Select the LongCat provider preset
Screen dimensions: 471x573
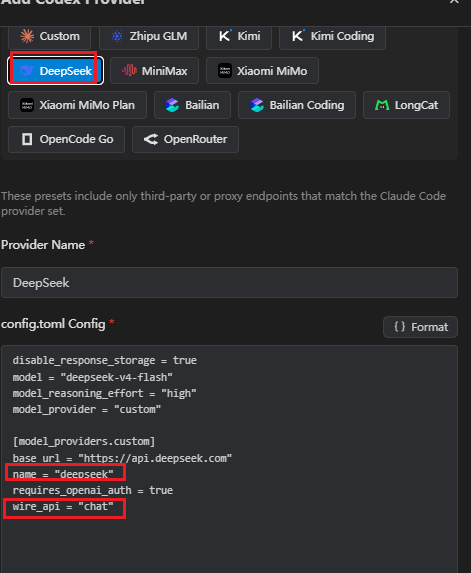tap(406, 105)
